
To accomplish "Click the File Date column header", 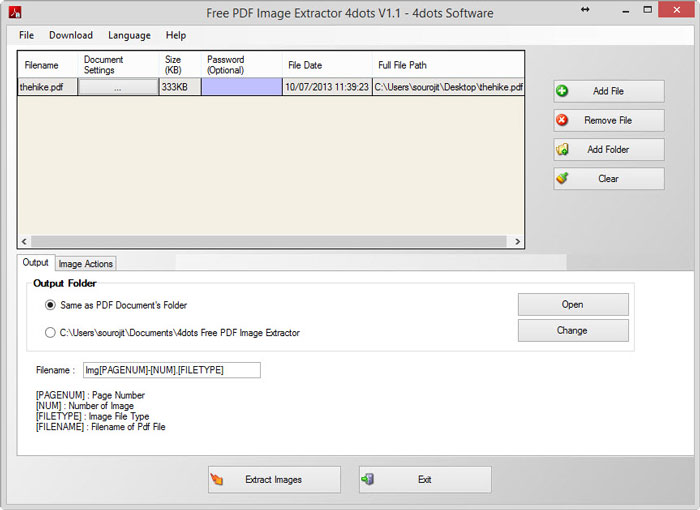I will (327, 65).
